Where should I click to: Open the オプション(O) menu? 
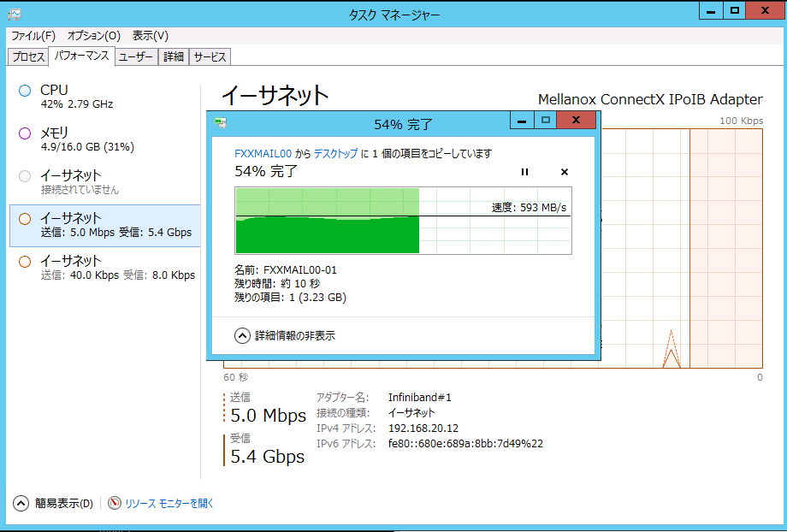point(94,36)
